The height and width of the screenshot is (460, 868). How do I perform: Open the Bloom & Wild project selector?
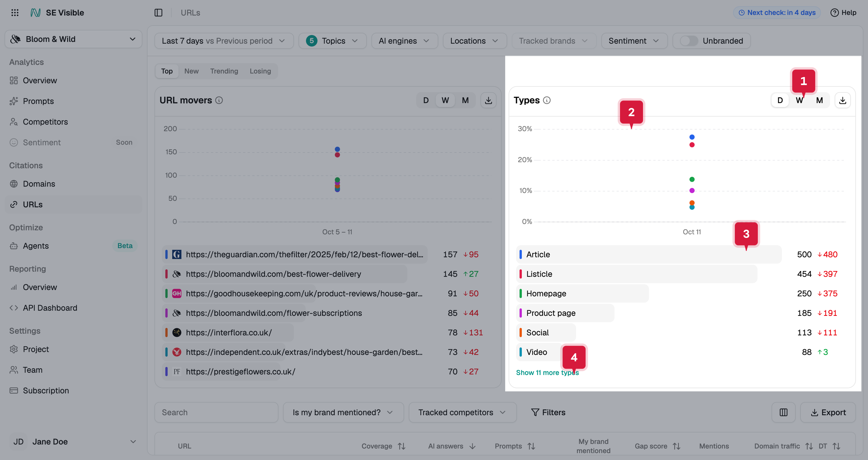click(73, 39)
